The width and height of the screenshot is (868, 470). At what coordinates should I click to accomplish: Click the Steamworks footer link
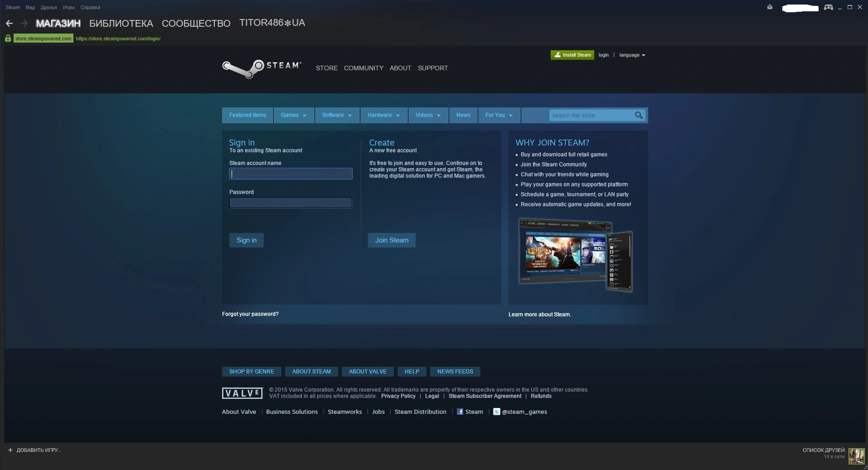(345, 412)
